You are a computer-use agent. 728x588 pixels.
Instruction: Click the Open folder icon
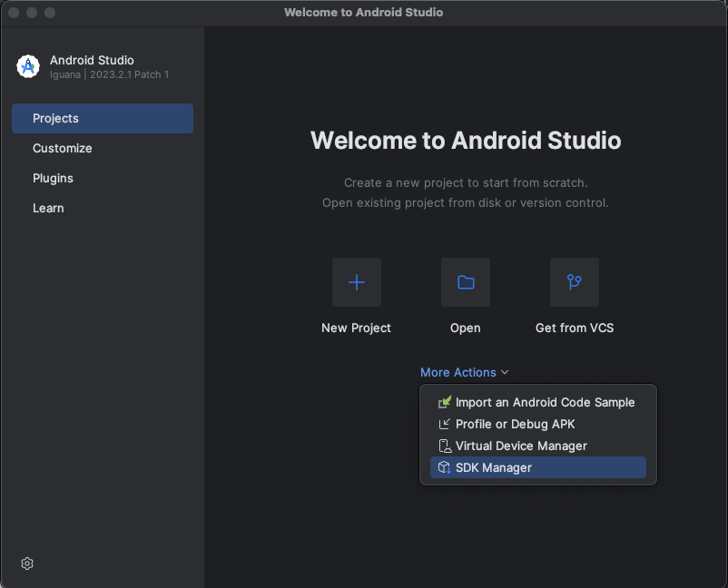click(466, 282)
